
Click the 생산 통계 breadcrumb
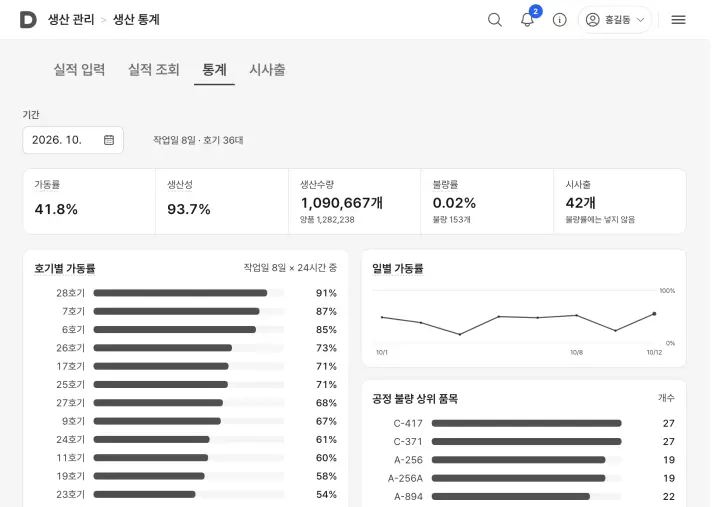136,20
